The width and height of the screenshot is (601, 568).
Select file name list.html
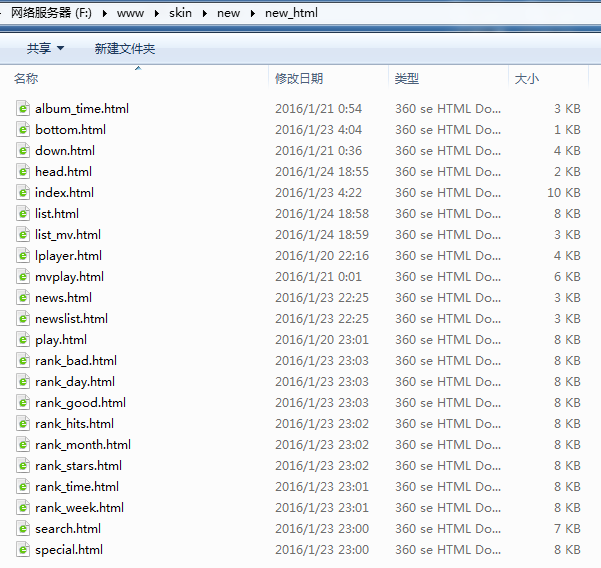tap(57, 213)
